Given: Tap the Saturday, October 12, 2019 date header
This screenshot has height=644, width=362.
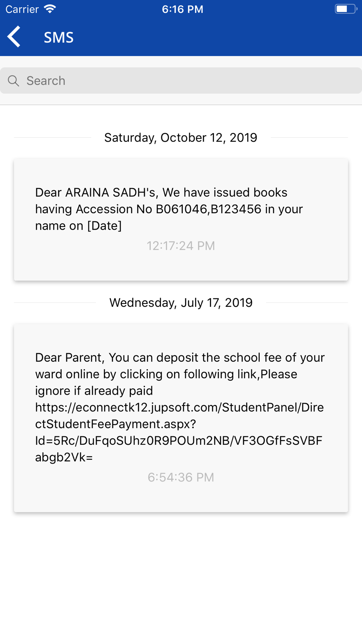Looking at the screenshot, I should [x=181, y=138].
